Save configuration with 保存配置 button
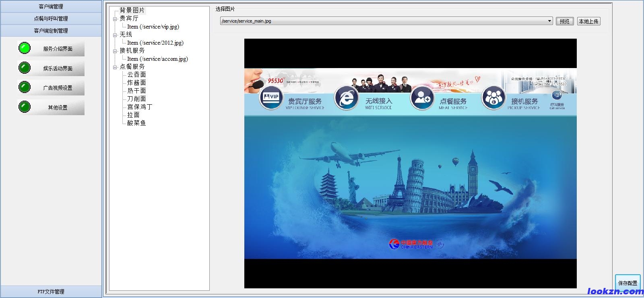Viewport: 644px width, 298px height. click(x=627, y=283)
